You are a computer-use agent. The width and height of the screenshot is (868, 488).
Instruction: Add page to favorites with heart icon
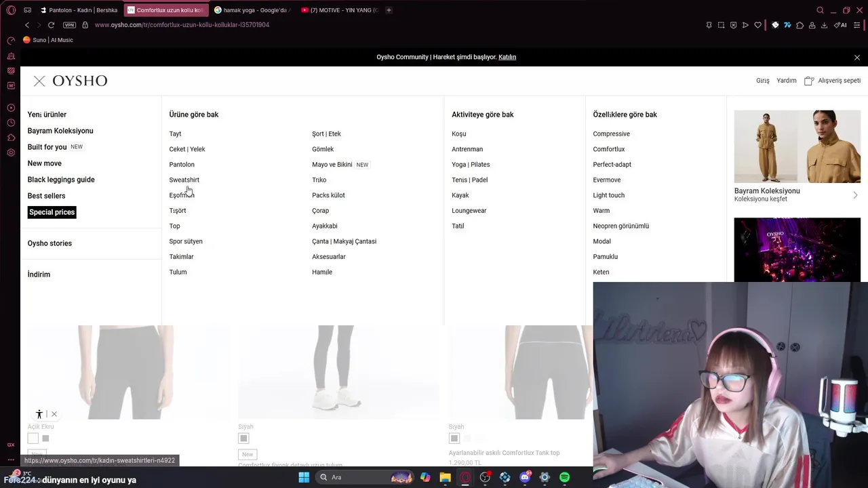click(x=757, y=25)
